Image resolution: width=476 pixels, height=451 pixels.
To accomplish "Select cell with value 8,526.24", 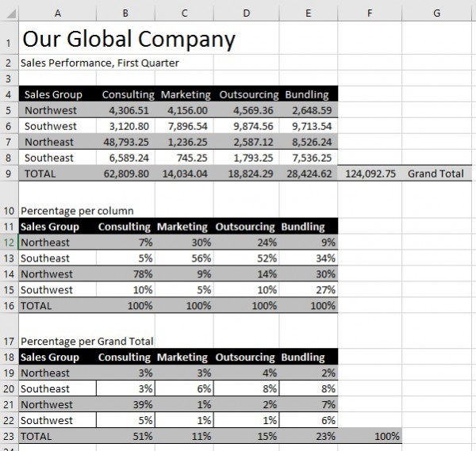I will click(x=308, y=142).
